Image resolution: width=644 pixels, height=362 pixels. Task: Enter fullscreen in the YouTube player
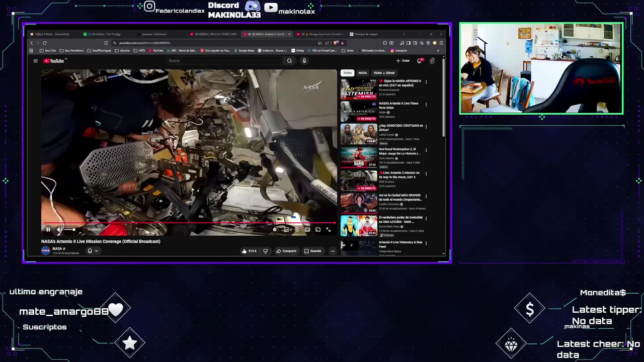(x=329, y=230)
